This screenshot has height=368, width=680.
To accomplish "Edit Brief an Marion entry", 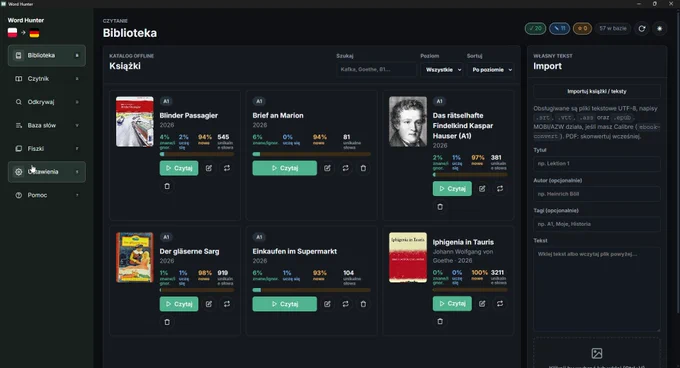I will [327, 168].
